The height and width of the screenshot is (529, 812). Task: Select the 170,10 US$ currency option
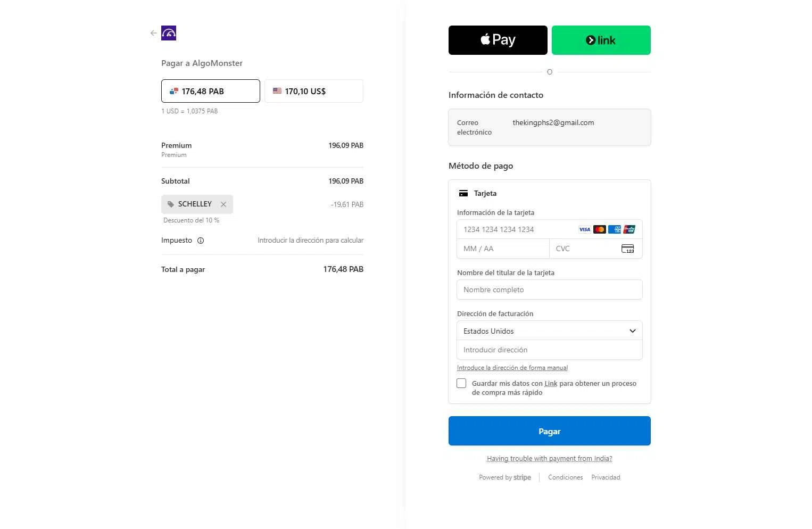(x=314, y=91)
